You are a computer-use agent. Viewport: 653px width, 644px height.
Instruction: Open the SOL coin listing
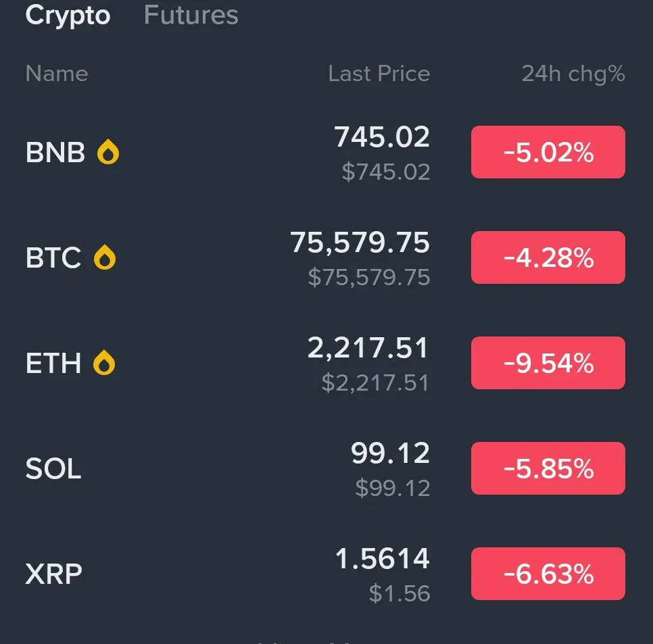(x=53, y=469)
